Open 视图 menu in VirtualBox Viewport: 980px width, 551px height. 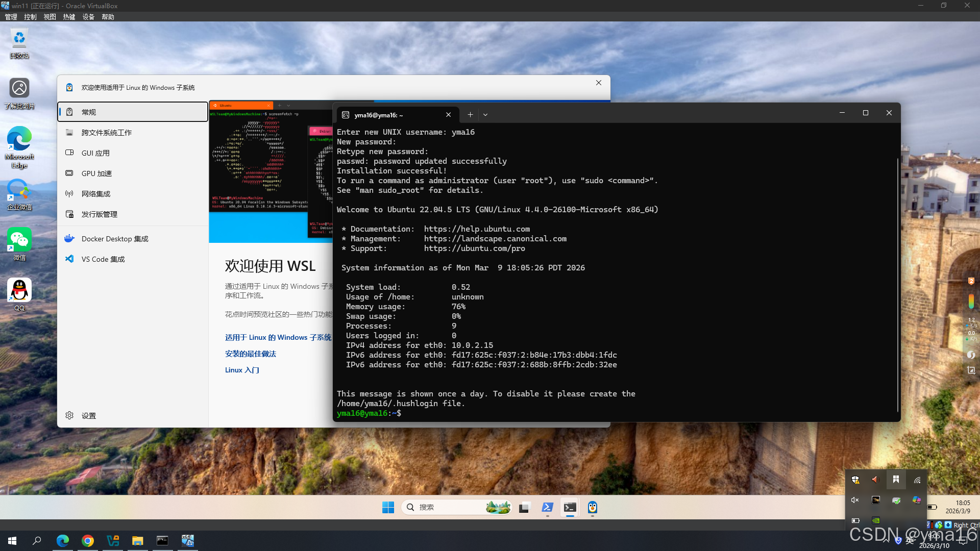[50, 17]
